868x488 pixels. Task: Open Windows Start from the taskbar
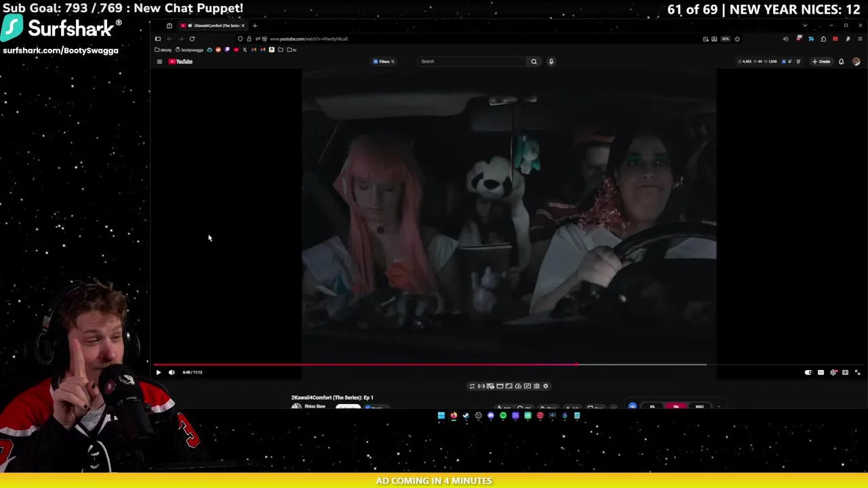441,415
